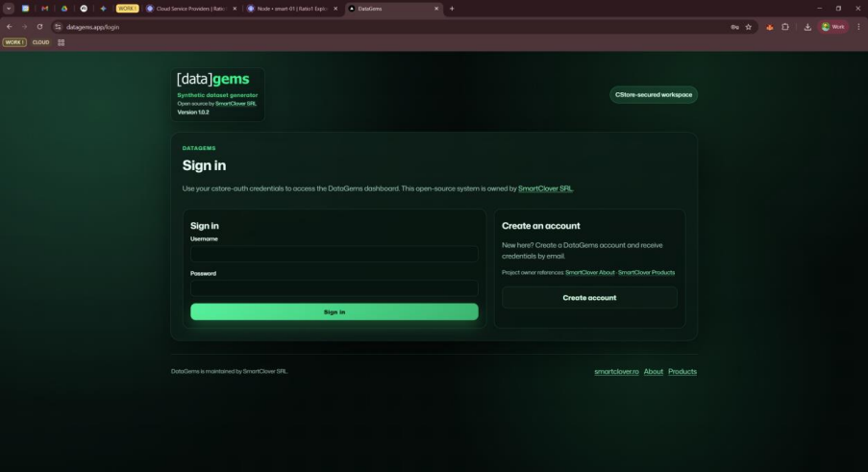Image resolution: width=868 pixels, height=472 pixels.
Task: Close the Node smart-01 tab
Action: [x=335, y=9]
